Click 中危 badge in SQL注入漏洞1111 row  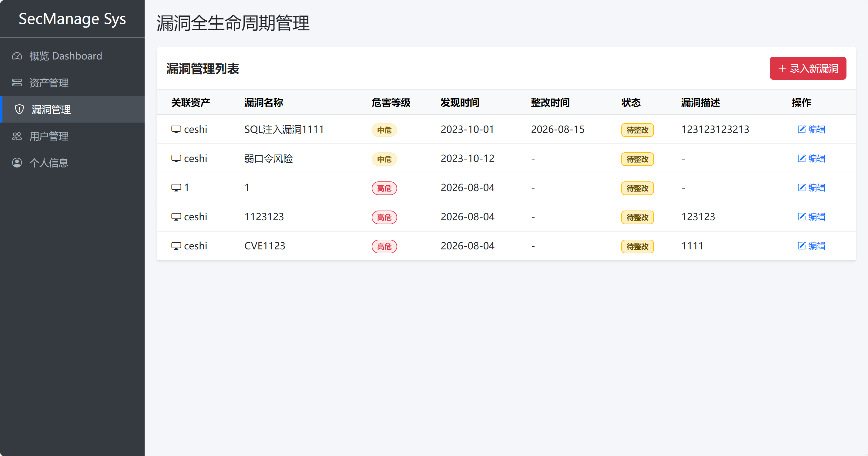(384, 130)
